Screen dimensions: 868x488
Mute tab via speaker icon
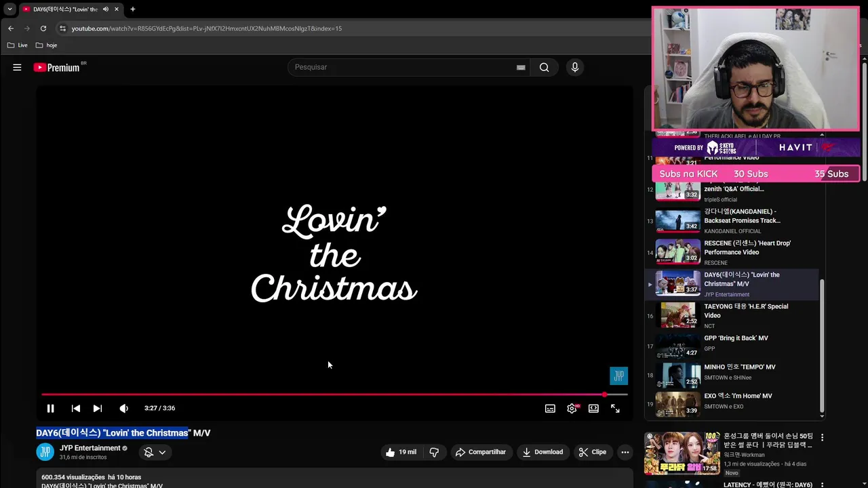coord(106,9)
